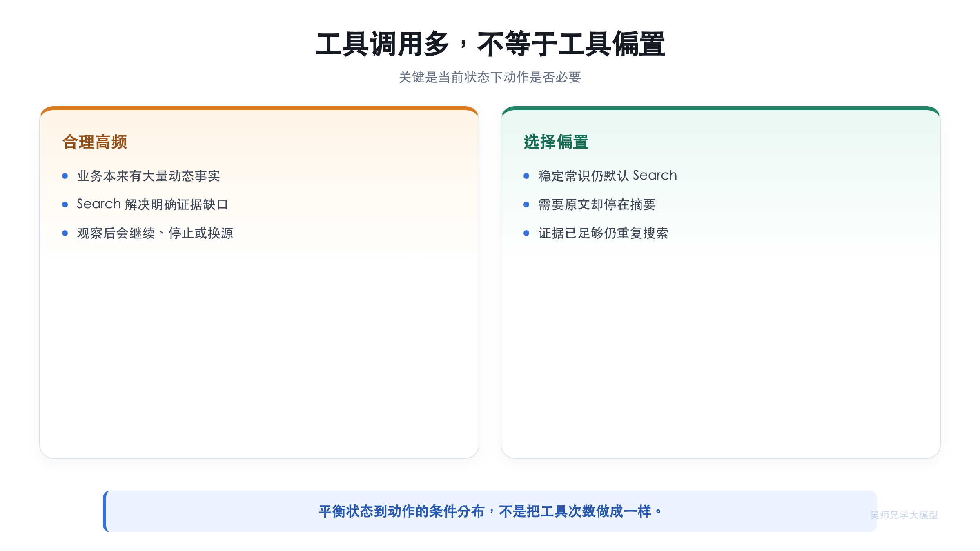The width and height of the screenshot is (980, 551).
Task: Click the bullet 稳定常识仍默认 Search
Action: (608, 176)
